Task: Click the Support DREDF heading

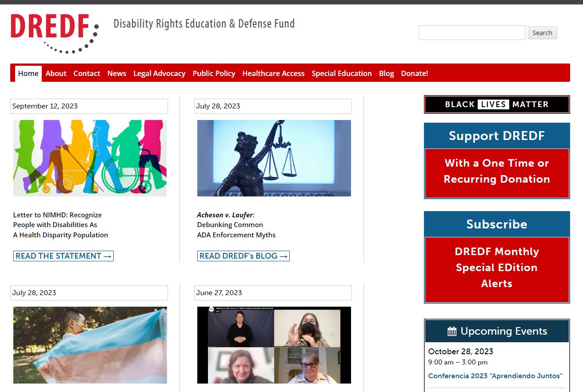Action: point(497,136)
